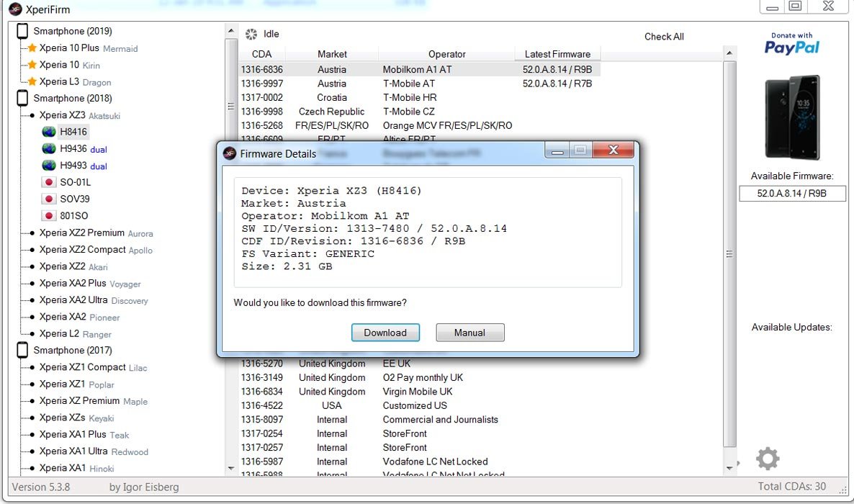Expand the Xperia XZ1 Compact Lilac node
854x504 pixels.
(x=32, y=367)
